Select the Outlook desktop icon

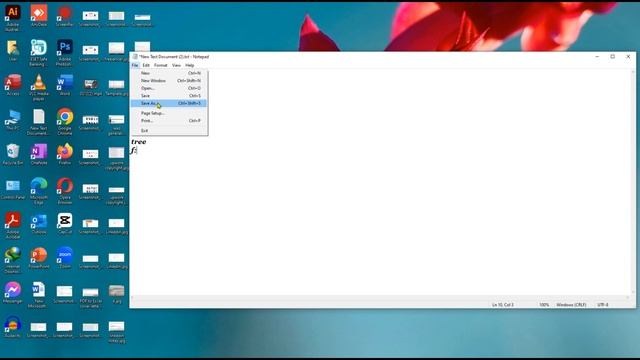tap(39, 223)
